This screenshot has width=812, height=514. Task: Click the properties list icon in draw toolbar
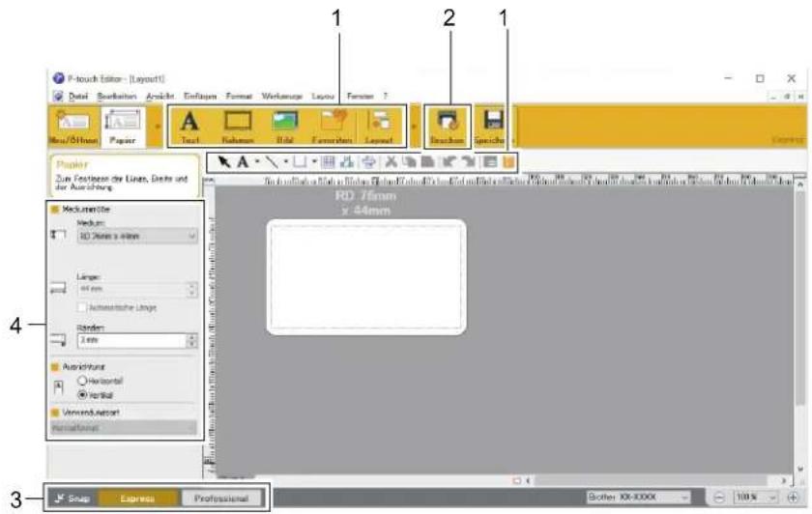(490, 162)
